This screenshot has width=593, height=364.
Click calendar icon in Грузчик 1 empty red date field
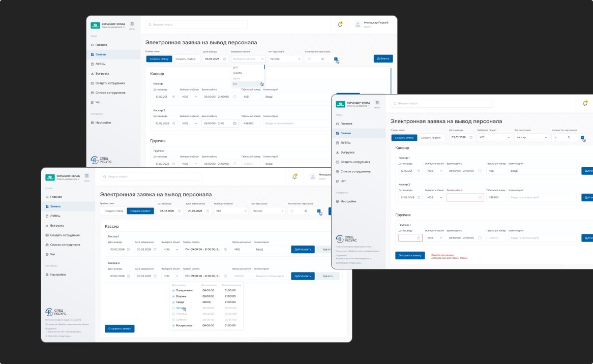click(x=419, y=238)
